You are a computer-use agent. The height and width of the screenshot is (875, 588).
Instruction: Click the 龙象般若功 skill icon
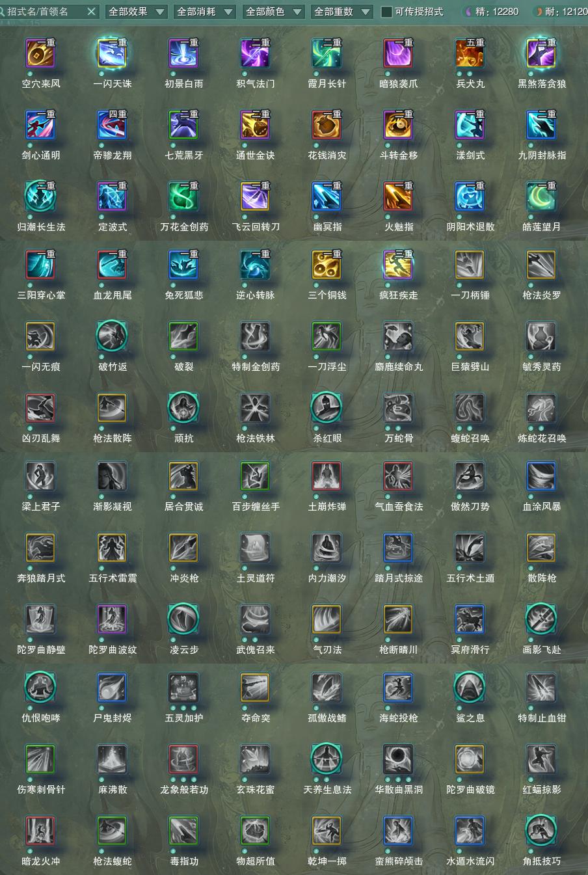[x=183, y=760]
